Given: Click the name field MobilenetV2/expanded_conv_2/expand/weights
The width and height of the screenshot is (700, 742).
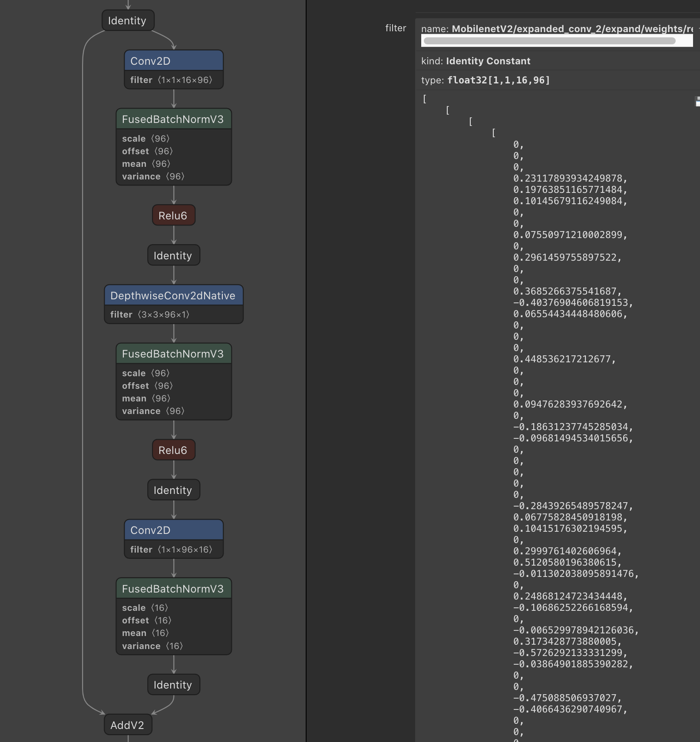Looking at the screenshot, I should (x=557, y=29).
